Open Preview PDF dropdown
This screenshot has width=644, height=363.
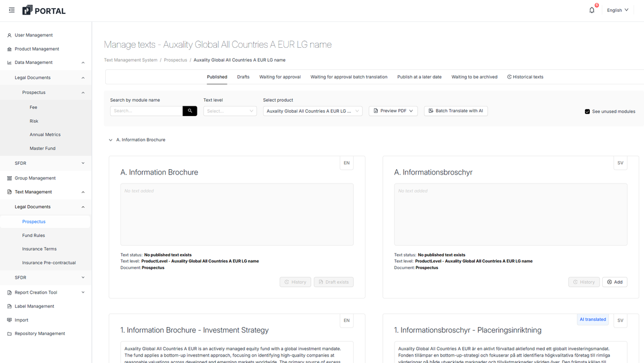[393, 111]
